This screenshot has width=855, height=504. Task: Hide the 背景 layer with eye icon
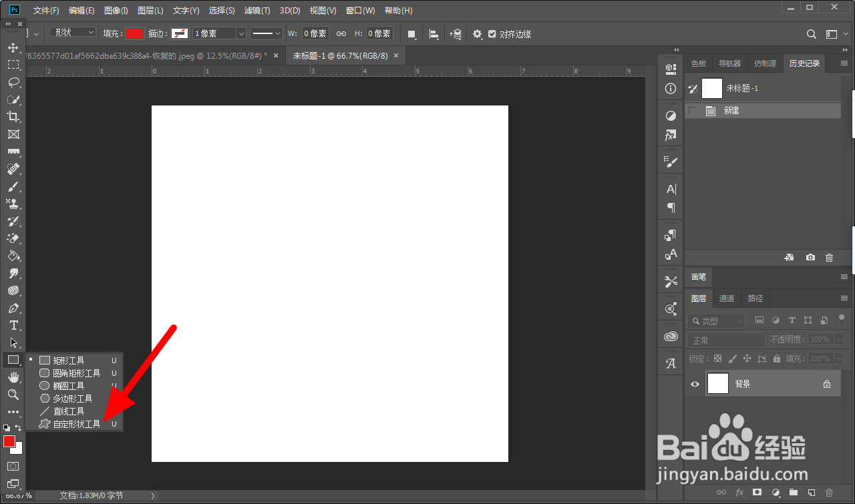click(x=695, y=384)
